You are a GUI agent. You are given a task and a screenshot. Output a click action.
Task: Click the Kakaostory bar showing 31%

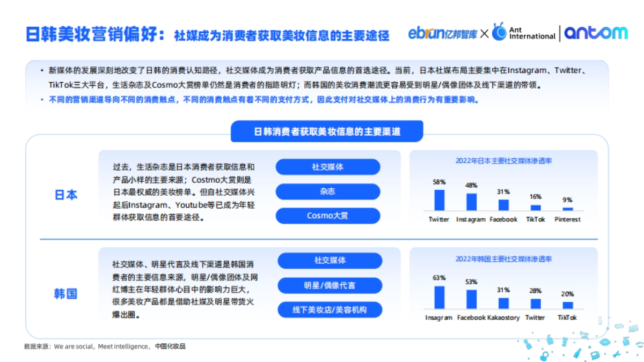(x=503, y=304)
